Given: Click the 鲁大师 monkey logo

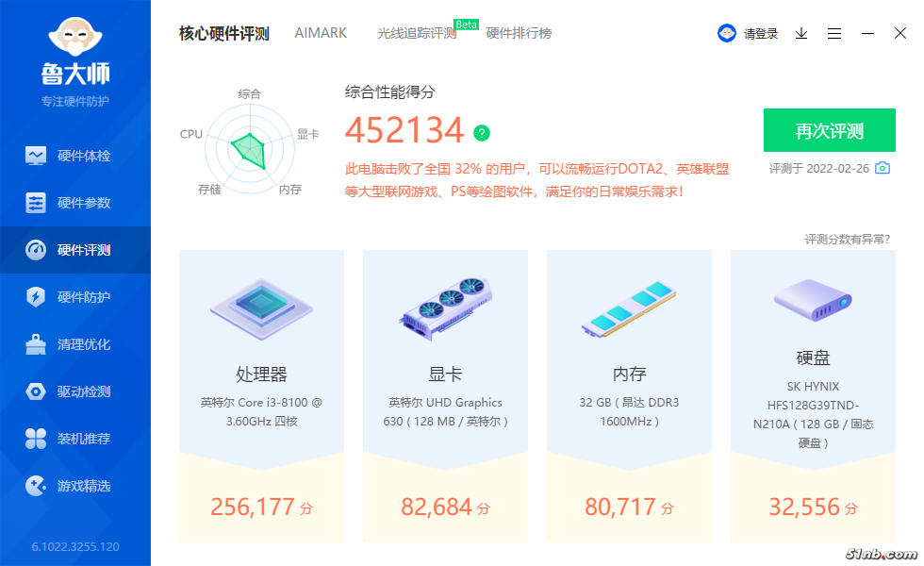Looking at the screenshot, I should point(75,37).
